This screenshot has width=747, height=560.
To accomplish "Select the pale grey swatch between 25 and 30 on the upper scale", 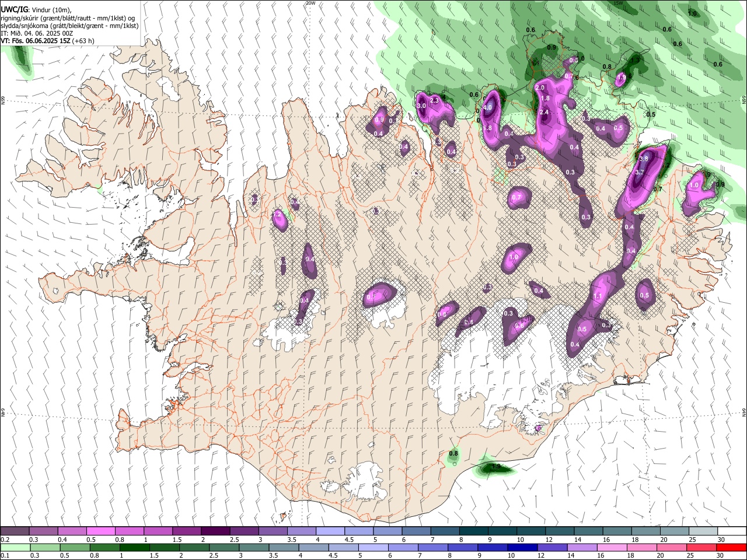I will [702, 531].
